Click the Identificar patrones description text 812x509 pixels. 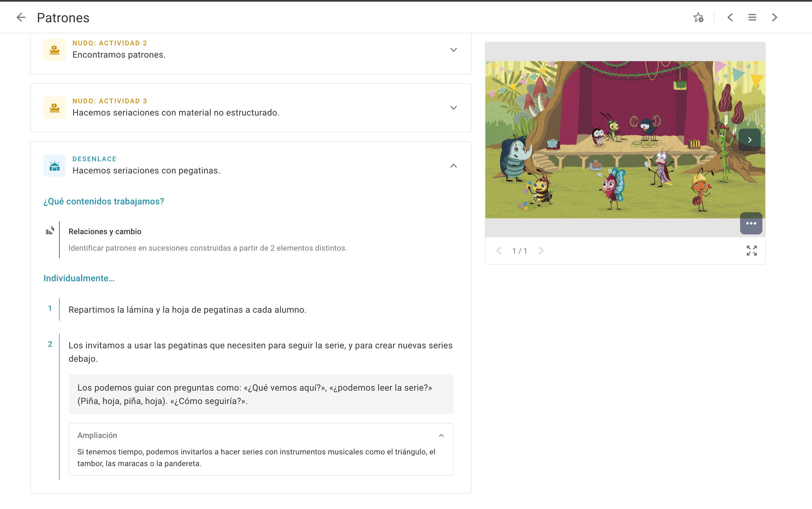point(208,248)
